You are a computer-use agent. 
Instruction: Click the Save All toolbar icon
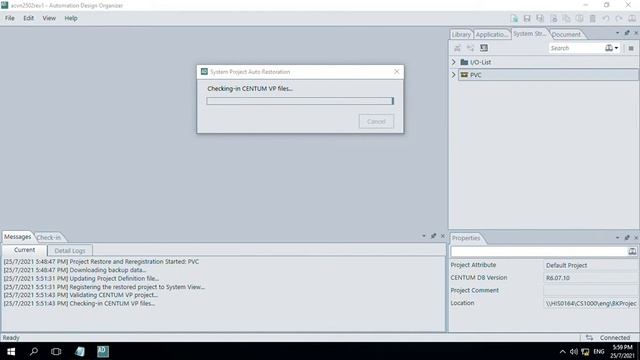540,18
